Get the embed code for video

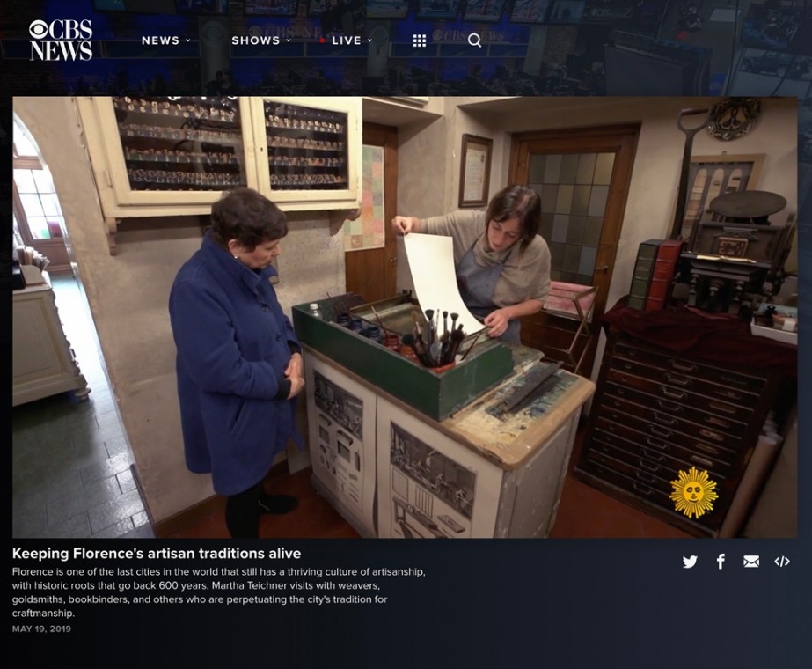coord(782,562)
